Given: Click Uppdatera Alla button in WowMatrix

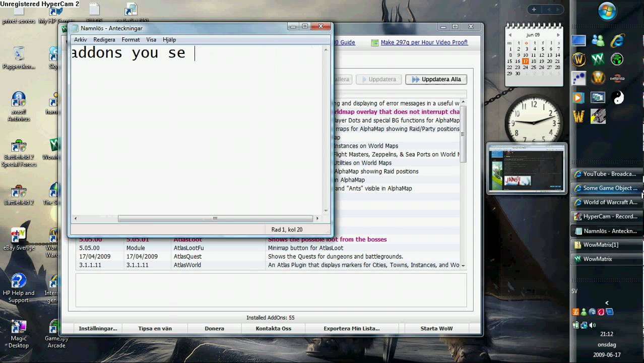Looking at the screenshot, I should [436, 79].
